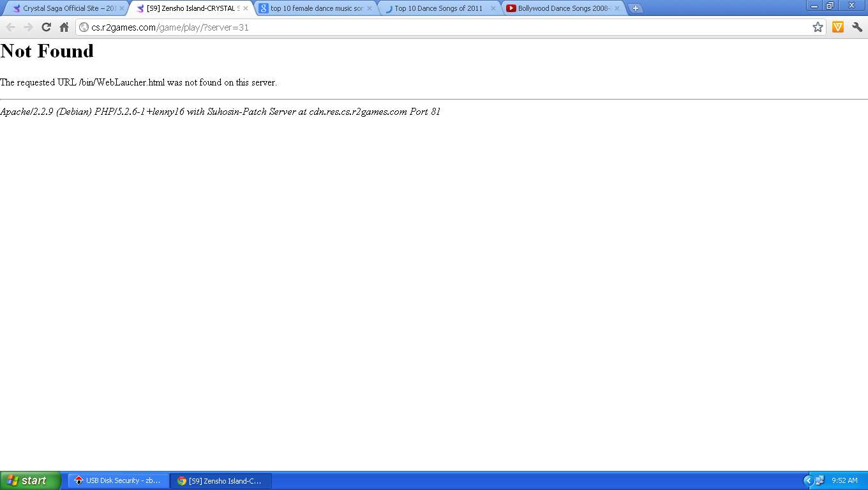Open the Chrome wrench menu

(857, 27)
